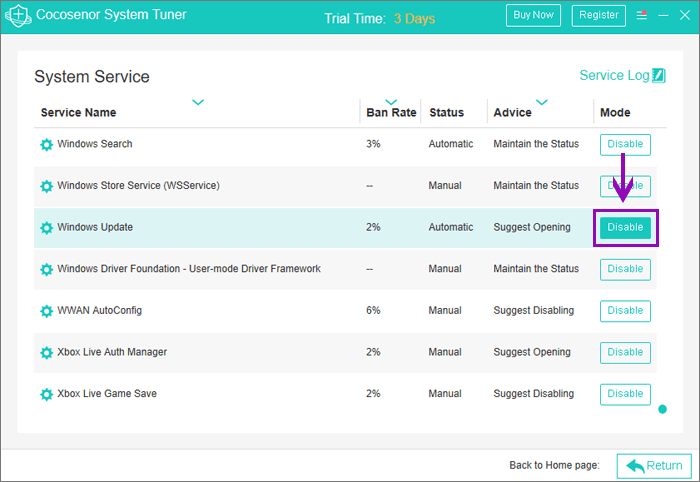The image size is (700, 482).
Task: Click the Advice column header
Action: coord(512,112)
